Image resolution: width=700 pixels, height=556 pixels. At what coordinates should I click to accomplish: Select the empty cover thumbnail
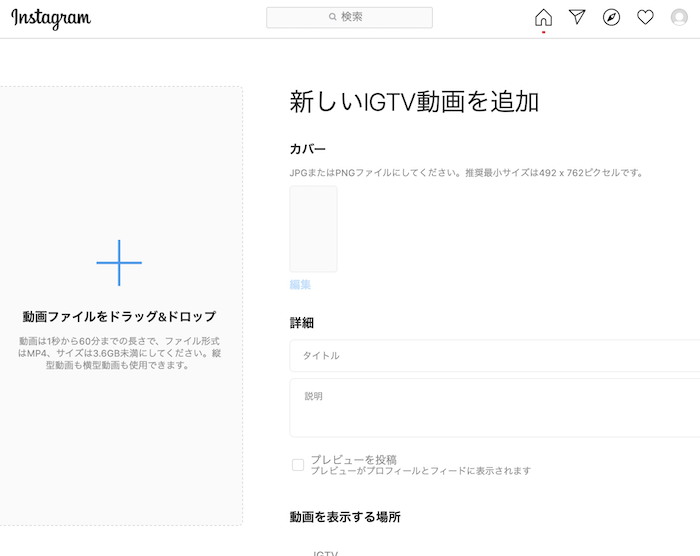pyautogui.click(x=313, y=229)
